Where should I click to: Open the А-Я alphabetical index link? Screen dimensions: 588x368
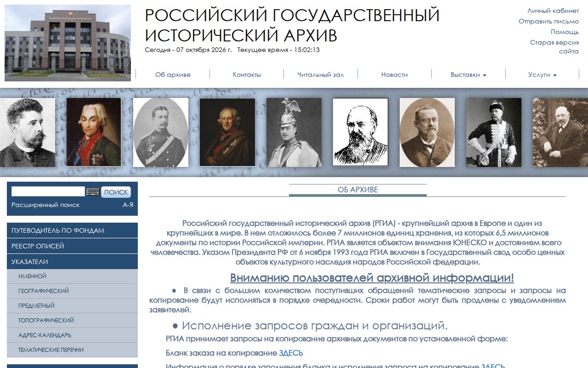[128, 205]
